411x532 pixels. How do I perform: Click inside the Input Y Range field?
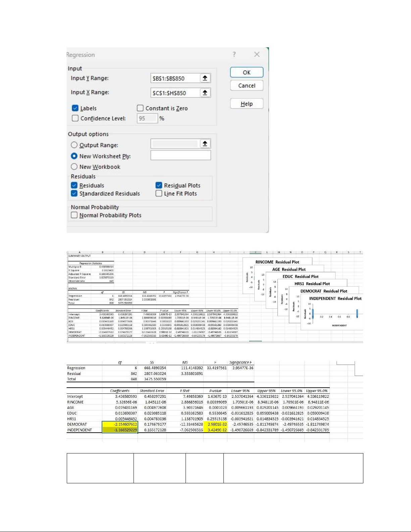[174, 79]
